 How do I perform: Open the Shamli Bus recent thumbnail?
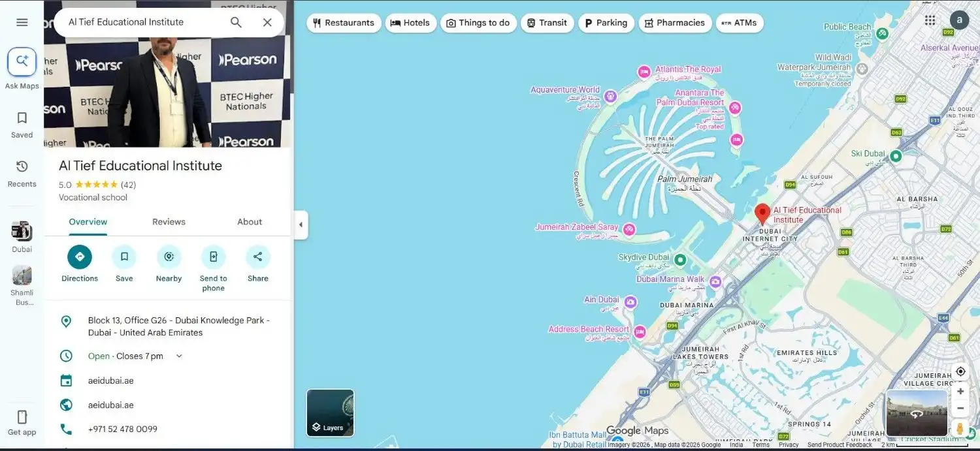[x=22, y=275]
